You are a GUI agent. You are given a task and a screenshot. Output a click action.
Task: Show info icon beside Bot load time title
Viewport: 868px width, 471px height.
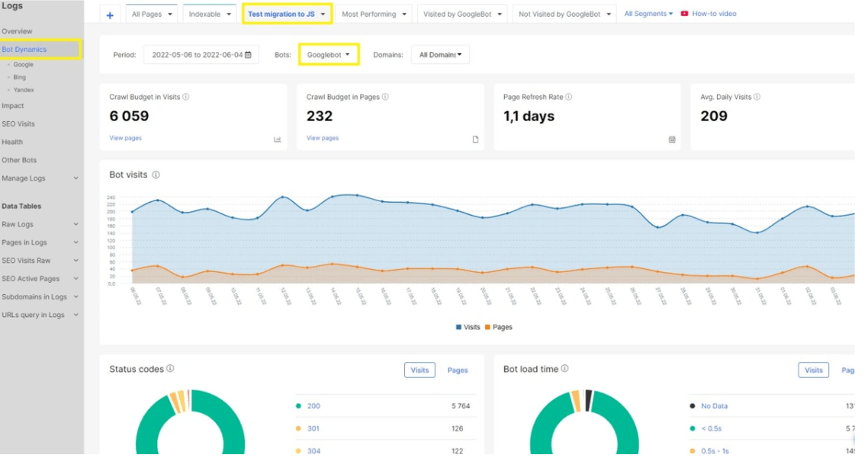564,368
